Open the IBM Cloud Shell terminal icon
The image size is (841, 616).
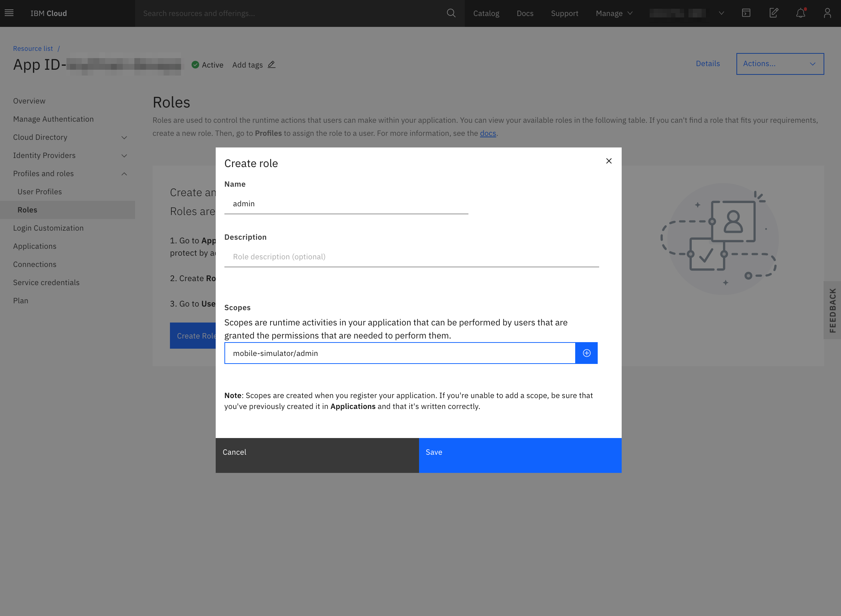(746, 13)
